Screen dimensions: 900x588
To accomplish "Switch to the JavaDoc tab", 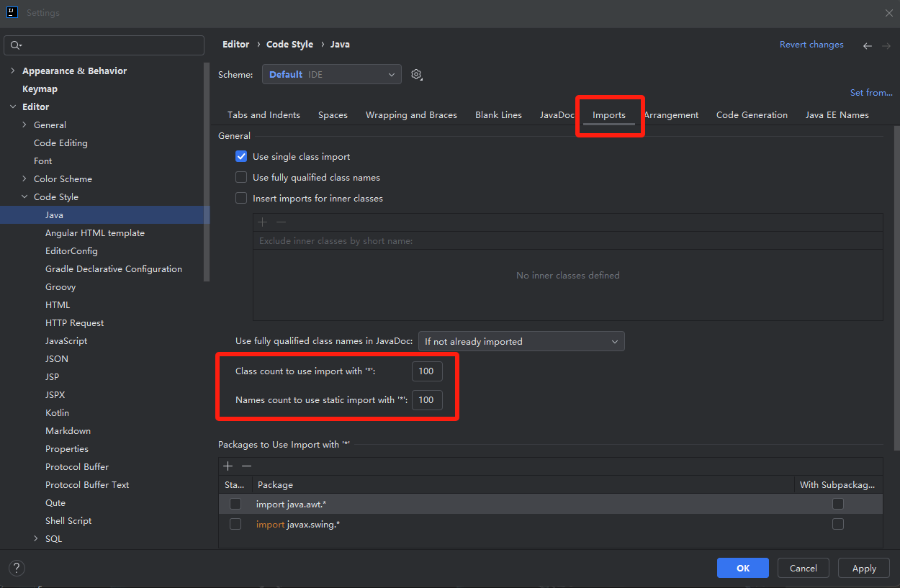I will 557,115.
